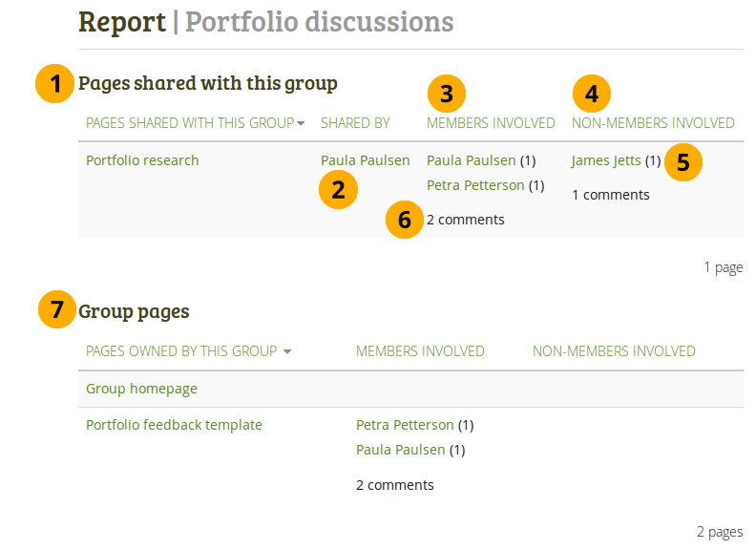The image size is (756, 550).
Task: Open the Portfolio feedback template page
Action: pyautogui.click(x=174, y=425)
